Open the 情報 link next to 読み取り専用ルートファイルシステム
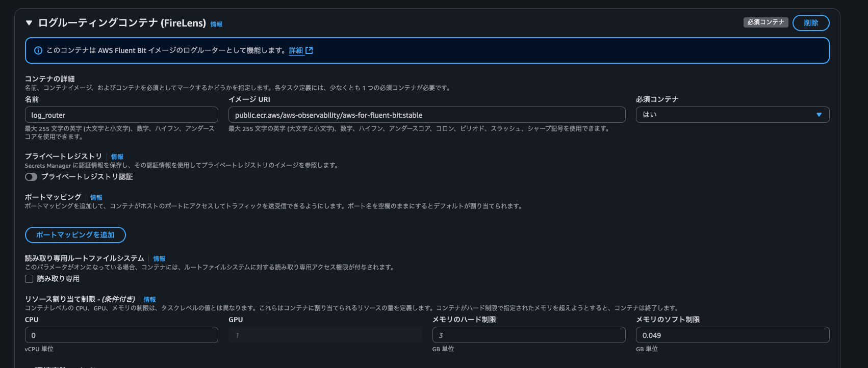Screen dimensions: 868x368 159,258
